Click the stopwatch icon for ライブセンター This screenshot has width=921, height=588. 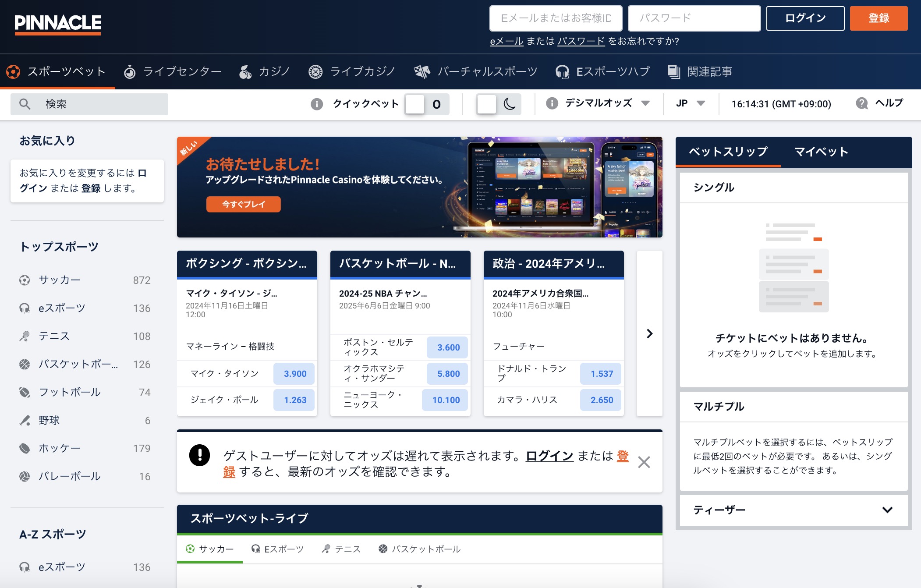(x=130, y=71)
